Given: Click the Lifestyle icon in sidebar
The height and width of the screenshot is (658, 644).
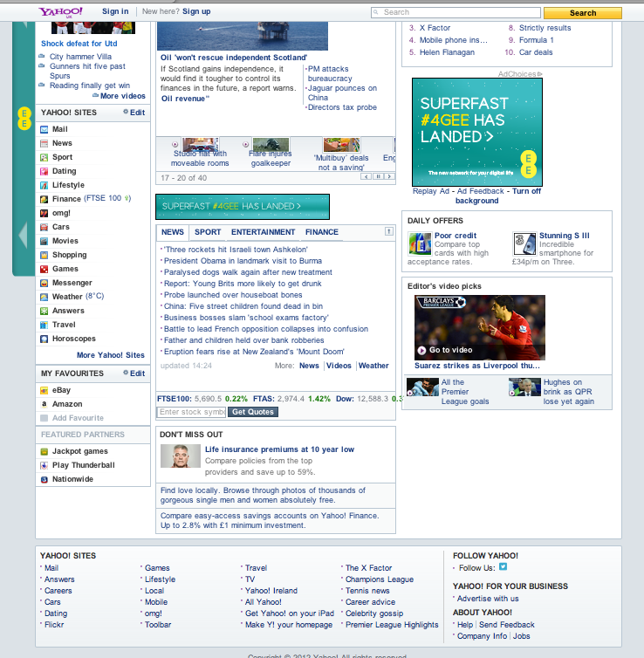Looking at the screenshot, I should [44, 185].
